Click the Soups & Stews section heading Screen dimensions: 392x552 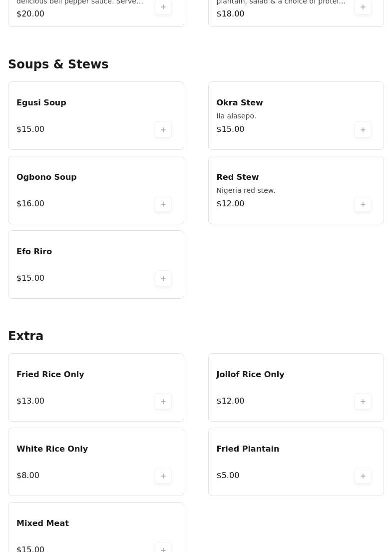click(58, 64)
